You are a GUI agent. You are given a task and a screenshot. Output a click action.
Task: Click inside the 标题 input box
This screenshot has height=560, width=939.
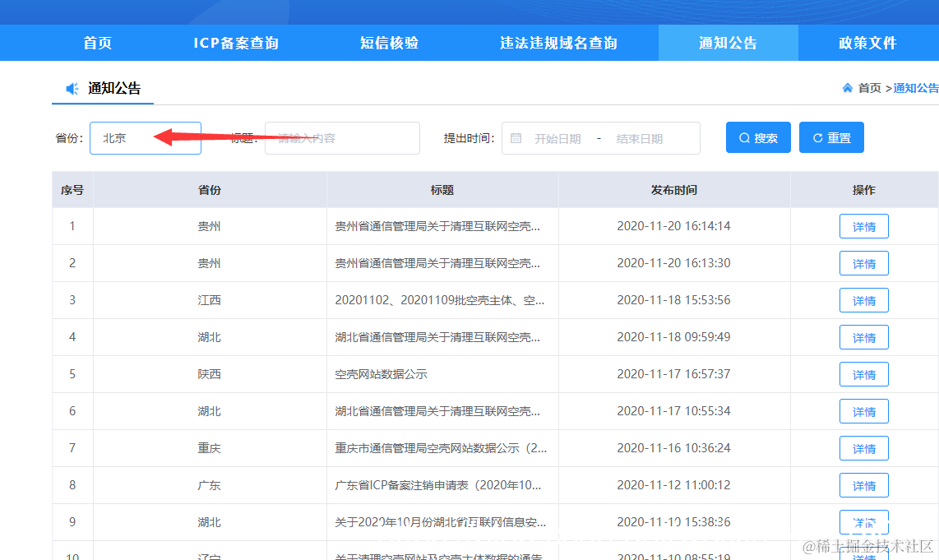pyautogui.click(x=341, y=137)
